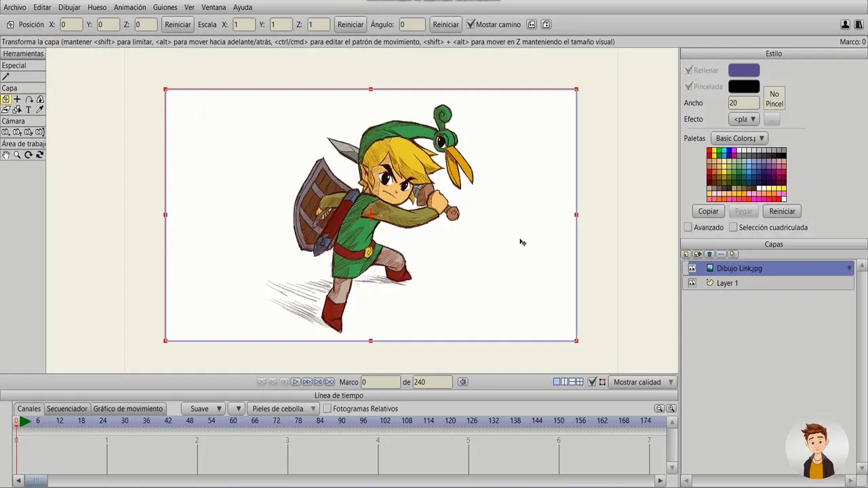Select the Orbit Workspace tool
The height and width of the screenshot is (488, 868).
(x=40, y=155)
